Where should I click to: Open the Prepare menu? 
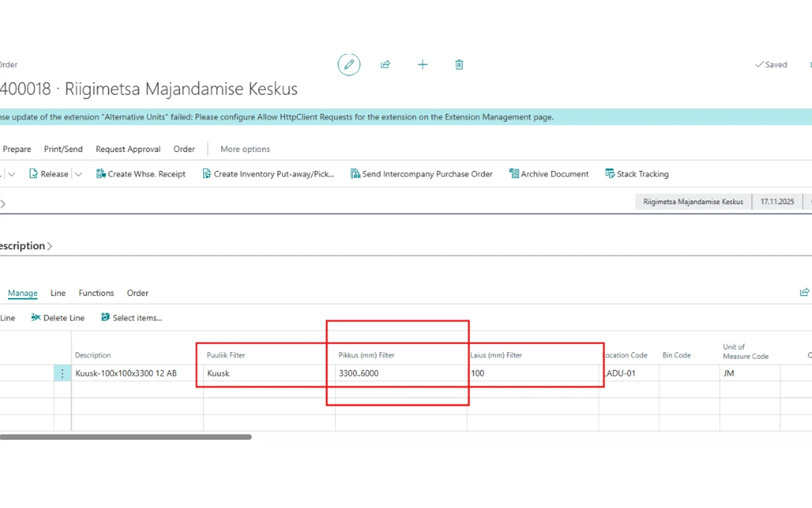17,149
